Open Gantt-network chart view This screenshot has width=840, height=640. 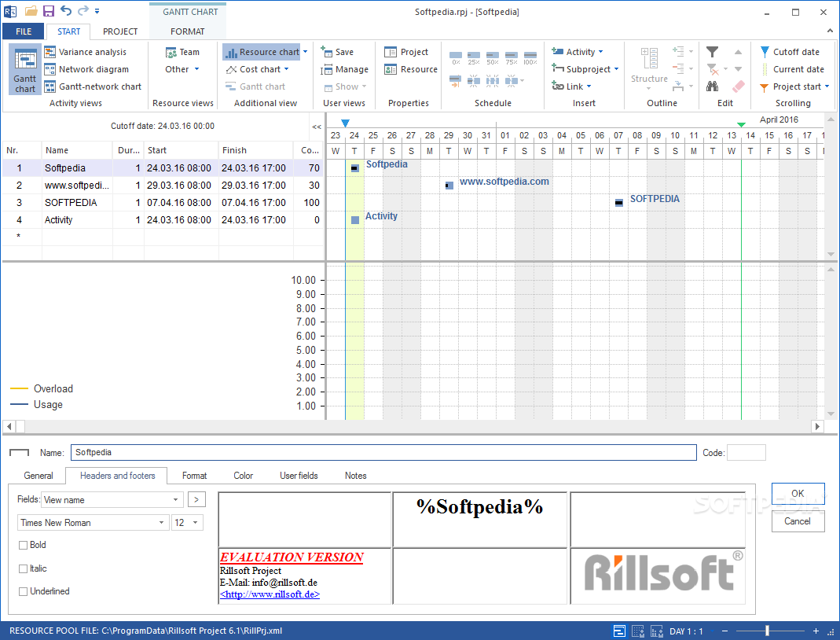tap(94, 86)
